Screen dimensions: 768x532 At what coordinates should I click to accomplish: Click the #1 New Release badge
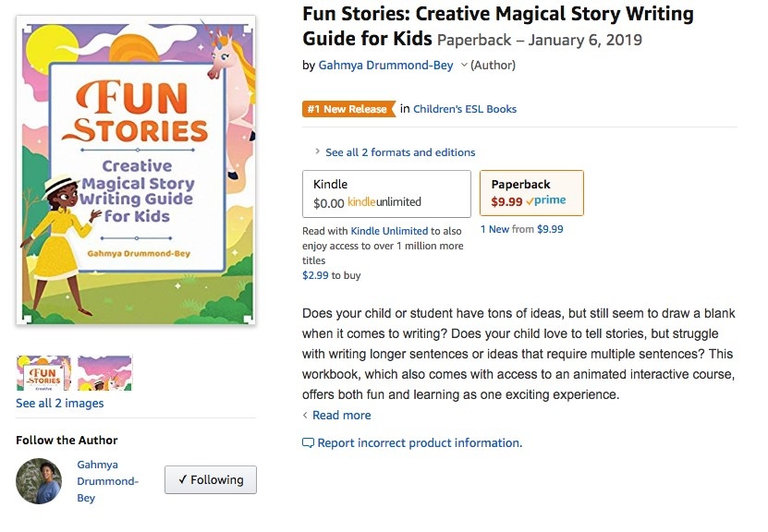[347, 109]
